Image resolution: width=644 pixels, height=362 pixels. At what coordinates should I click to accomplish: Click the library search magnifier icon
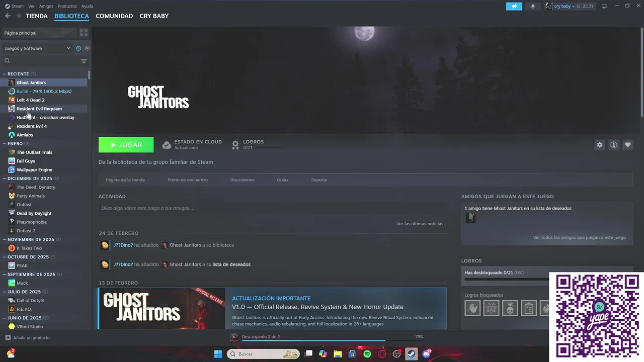7,61
